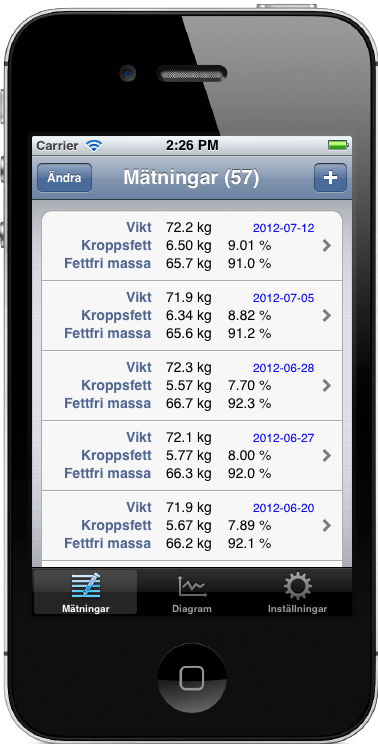Screen dimensions: 378x744
Task: Open chevron for 2012-06-27 measurement
Action: (x=326, y=456)
